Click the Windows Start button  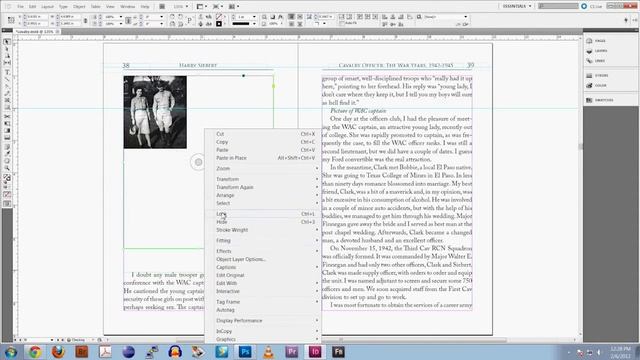tap(11, 352)
